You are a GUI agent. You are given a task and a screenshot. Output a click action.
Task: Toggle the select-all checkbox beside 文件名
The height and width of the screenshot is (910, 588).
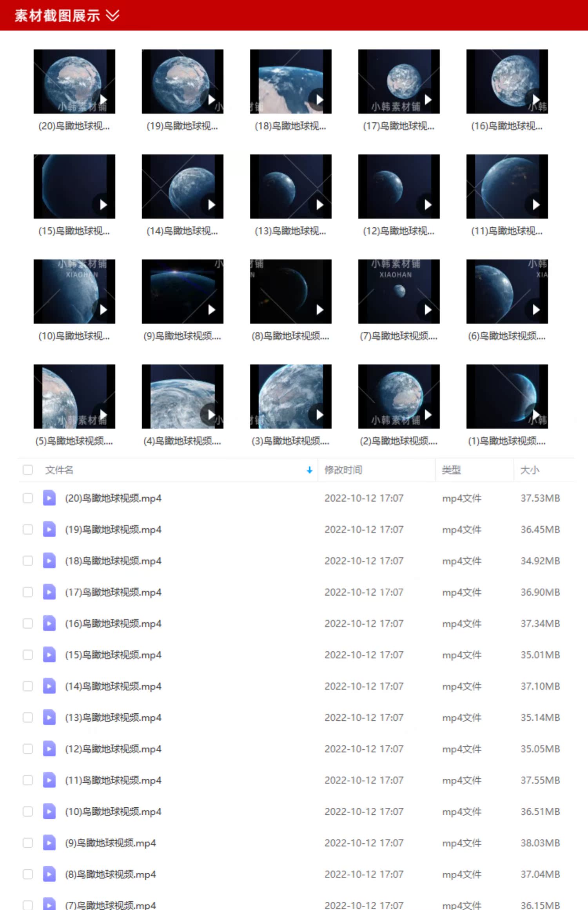click(x=28, y=470)
